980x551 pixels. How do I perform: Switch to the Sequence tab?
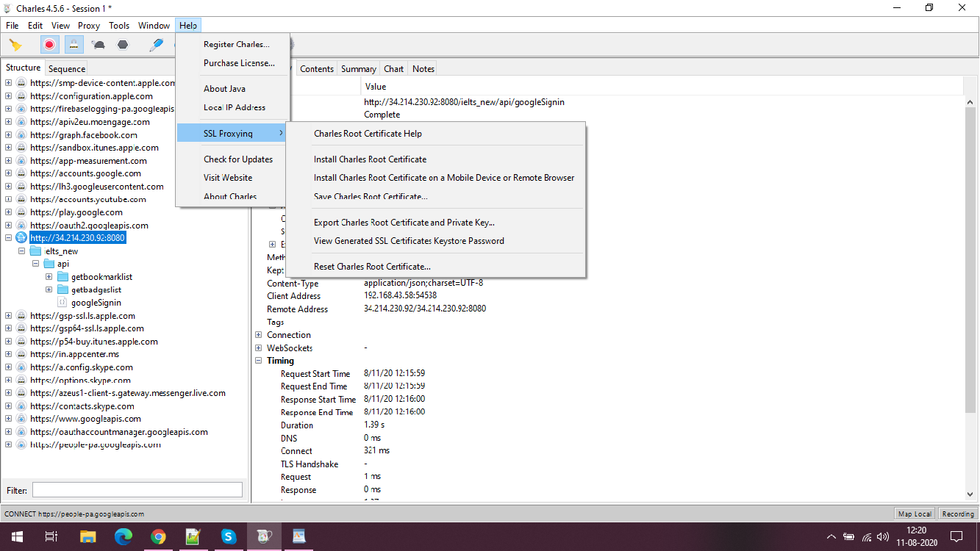point(67,69)
